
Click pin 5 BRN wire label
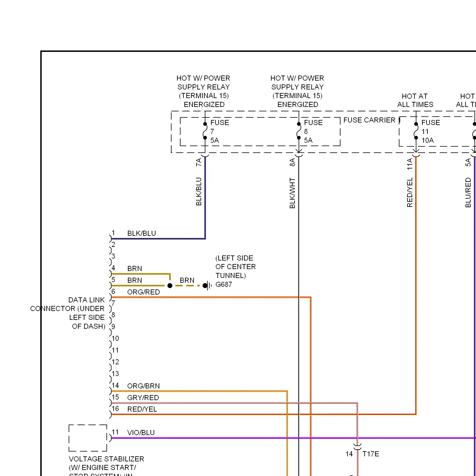click(x=135, y=280)
